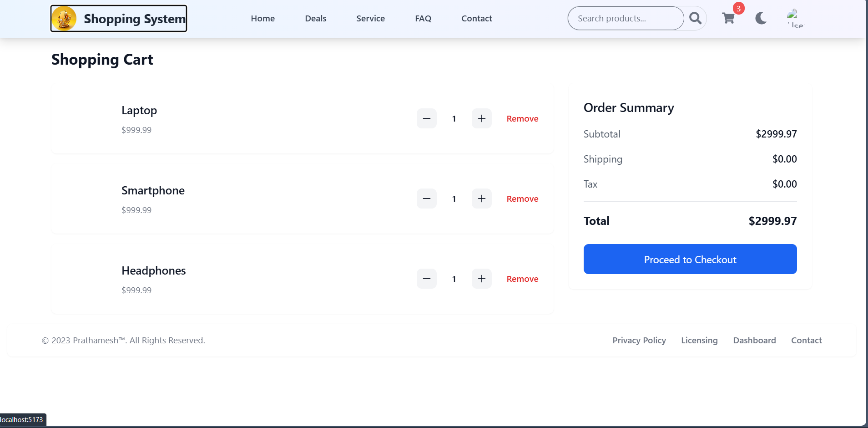
Task: Focus the Search products input field
Action: 625,19
